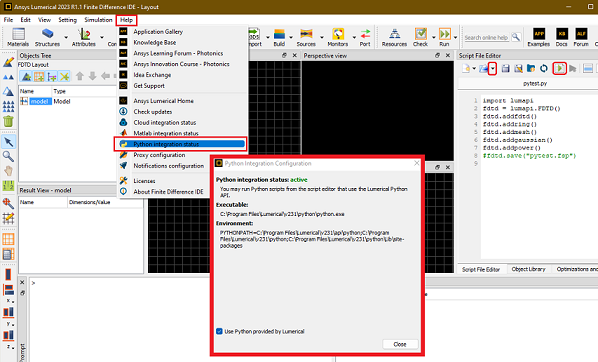Screen dimensions: 598x362
Task: Open the Materials database icon
Action: [x=18, y=34]
